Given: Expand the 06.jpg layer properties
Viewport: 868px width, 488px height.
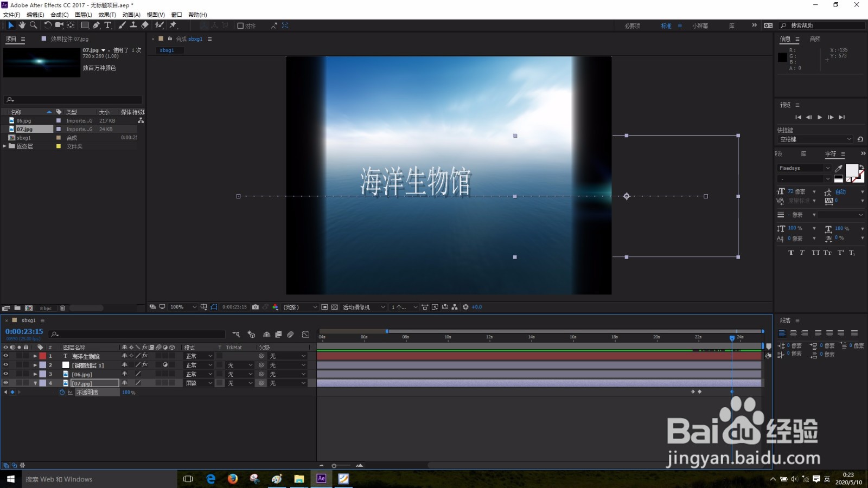Looking at the screenshot, I should pos(35,374).
